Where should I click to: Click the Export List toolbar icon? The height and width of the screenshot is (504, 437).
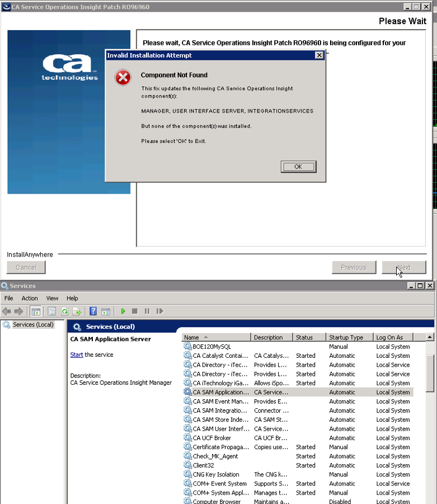point(77,311)
